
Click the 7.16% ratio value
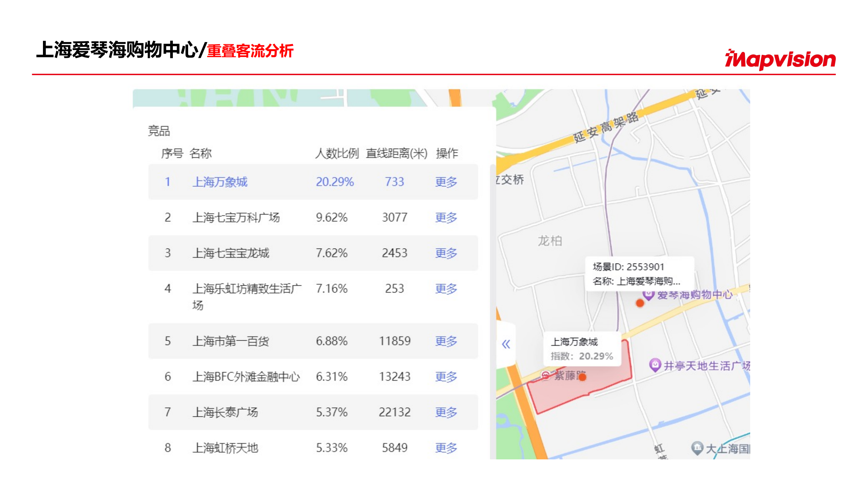(332, 289)
